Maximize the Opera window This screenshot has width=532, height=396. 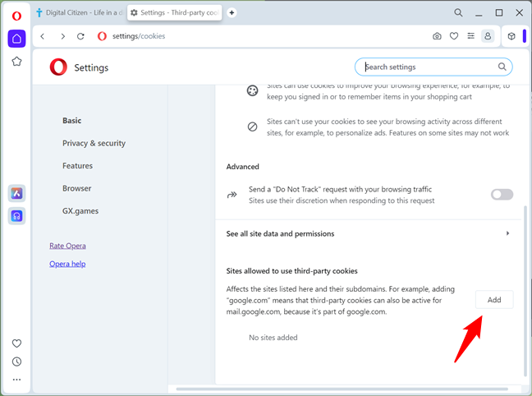pos(499,12)
